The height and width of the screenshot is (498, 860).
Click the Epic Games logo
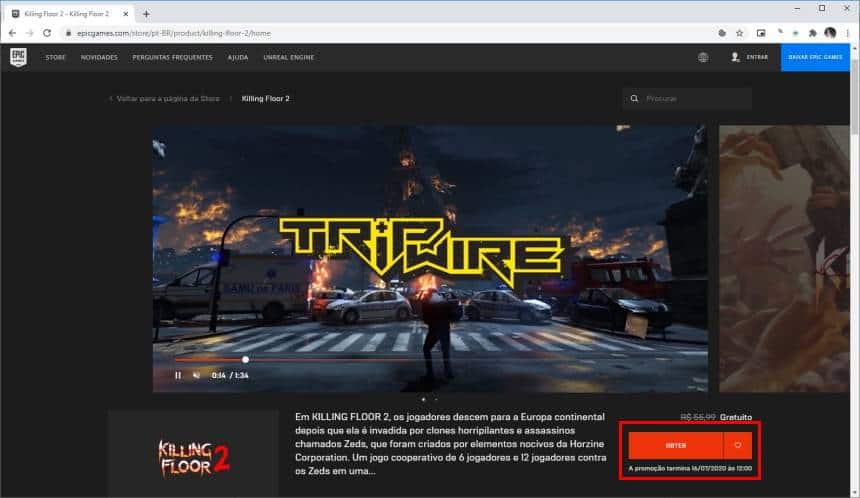[18, 57]
